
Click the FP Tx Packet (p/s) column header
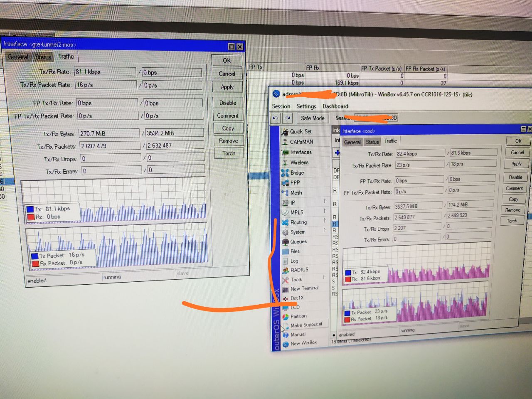click(382, 69)
